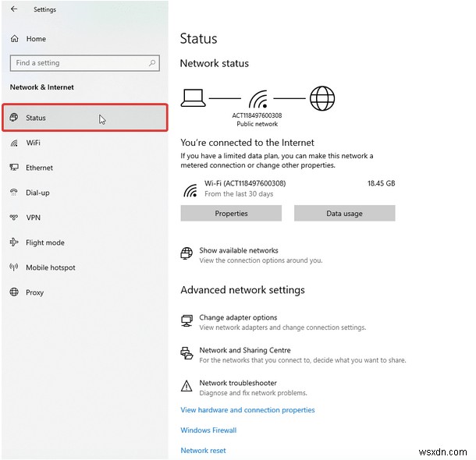Open Show available networks
476x460 pixels.
(239, 250)
